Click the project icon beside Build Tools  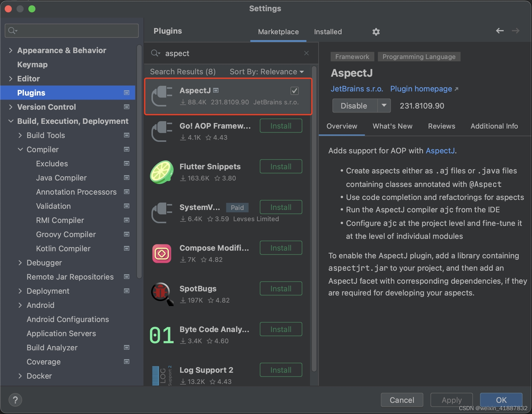click(x=127, y=135)
